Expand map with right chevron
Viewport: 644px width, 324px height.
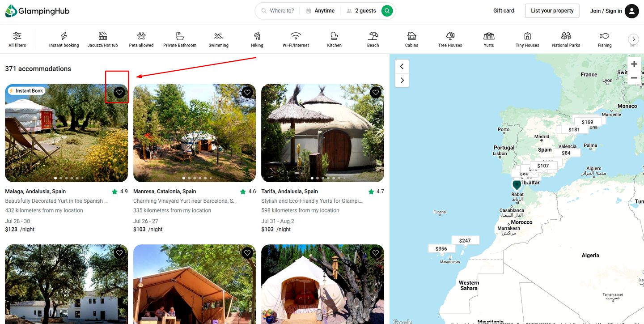(x=402, y=80)
